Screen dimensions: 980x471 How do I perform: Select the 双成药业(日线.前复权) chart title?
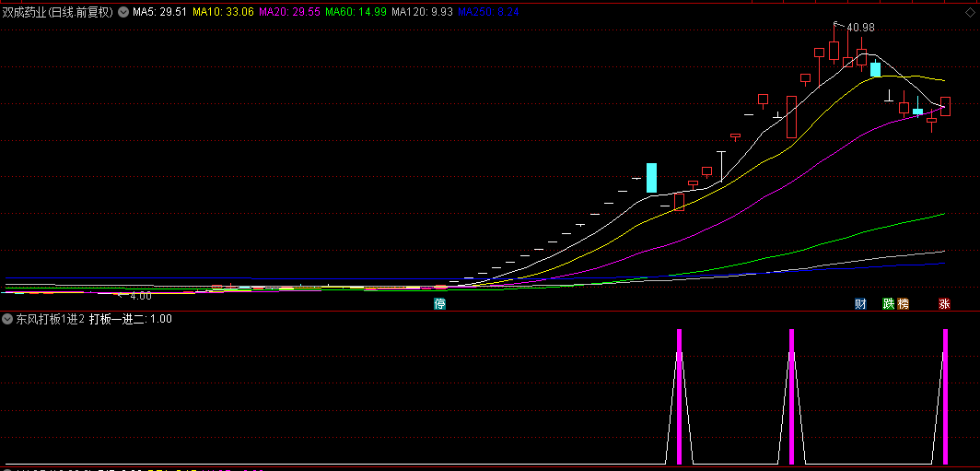click(58, 11)
